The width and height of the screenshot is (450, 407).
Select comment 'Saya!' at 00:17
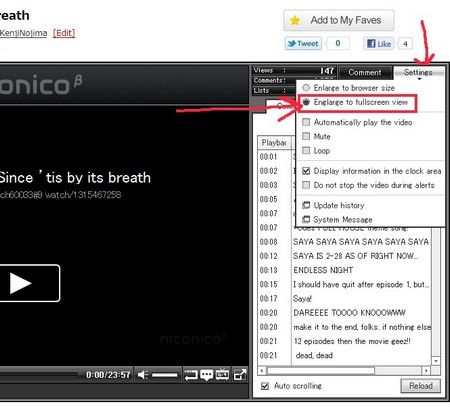(302, 299)
